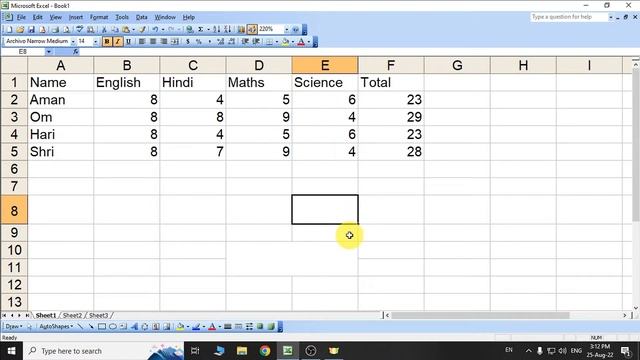Open the Format menu
This screenshot has width=640, height=360.
(x=99, y=17)
